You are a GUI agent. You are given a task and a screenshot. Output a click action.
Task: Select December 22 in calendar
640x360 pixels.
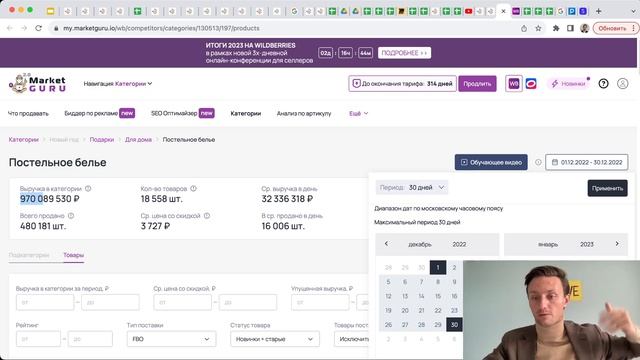point(438,311)
